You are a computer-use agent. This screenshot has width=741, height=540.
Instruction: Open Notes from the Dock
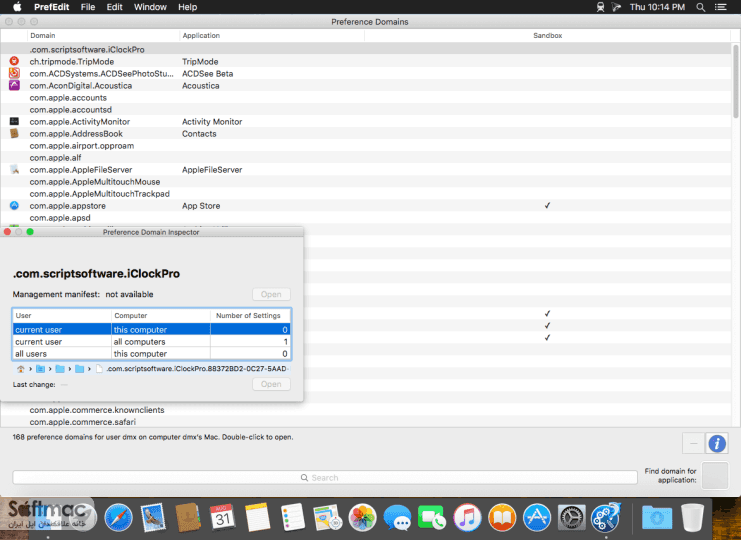pyautogui.click(x=258, y=518)
